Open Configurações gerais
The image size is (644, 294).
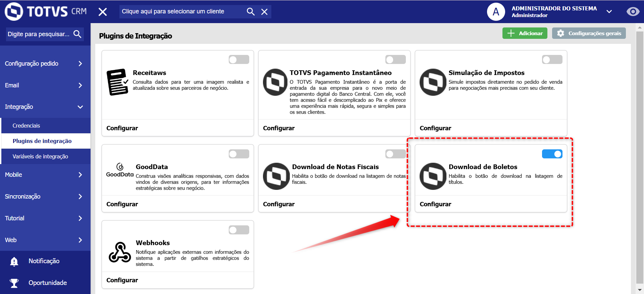tap(589, 33)
